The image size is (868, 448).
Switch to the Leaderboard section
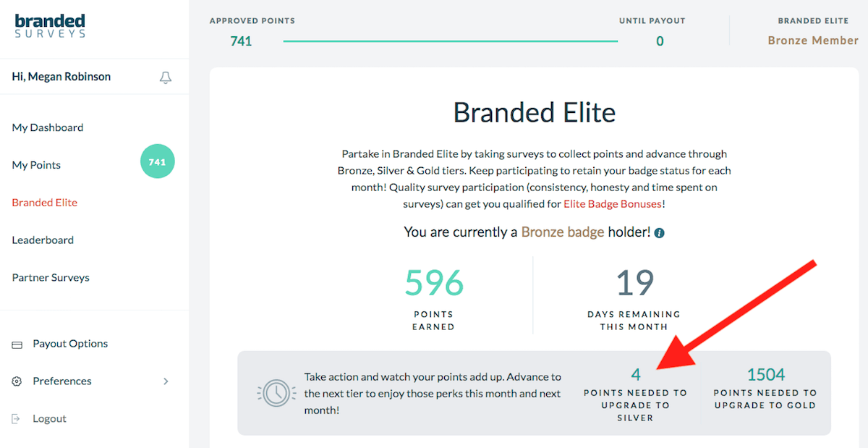point(43,240)
